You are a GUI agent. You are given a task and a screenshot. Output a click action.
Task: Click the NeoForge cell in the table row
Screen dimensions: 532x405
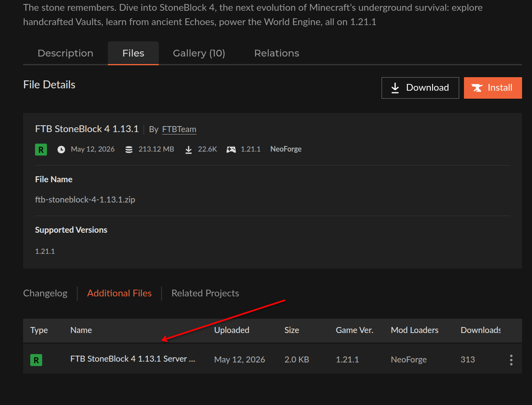(x=409, y=360)
